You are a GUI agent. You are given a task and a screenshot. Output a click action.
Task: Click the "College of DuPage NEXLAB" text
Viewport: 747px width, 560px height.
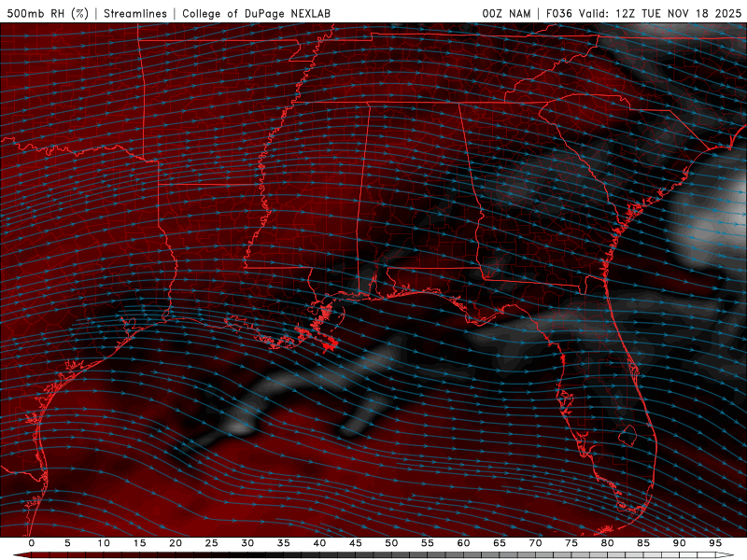[256, 13]
